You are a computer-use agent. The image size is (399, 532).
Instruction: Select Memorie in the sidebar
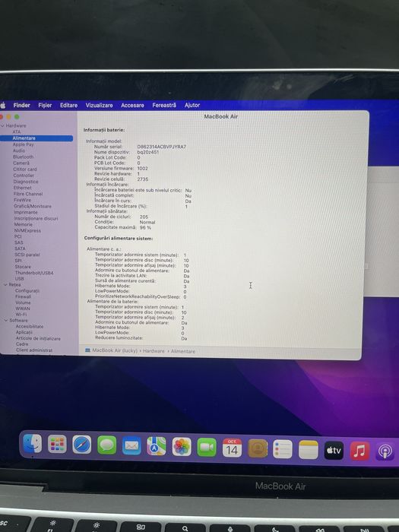pyautogui.click(x=24, y=224)
